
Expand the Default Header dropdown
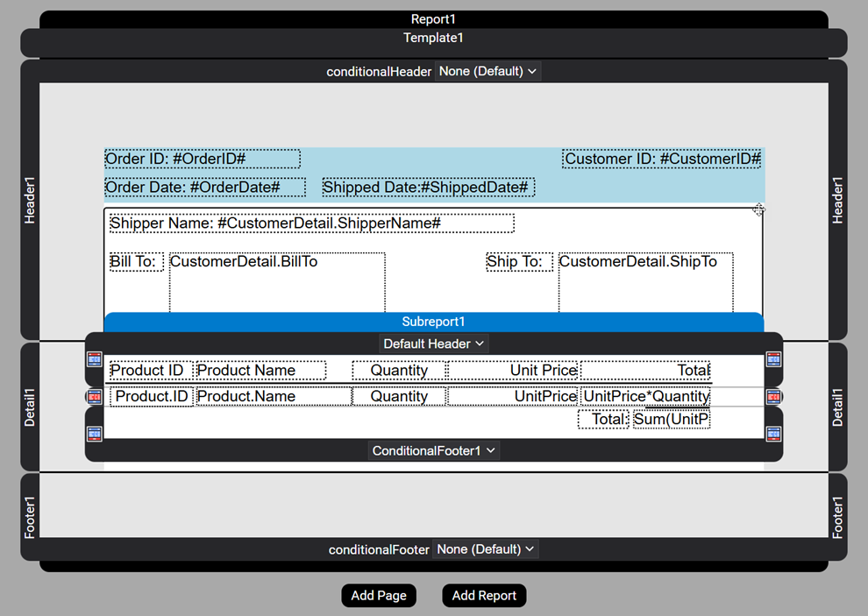click(433, 343)
